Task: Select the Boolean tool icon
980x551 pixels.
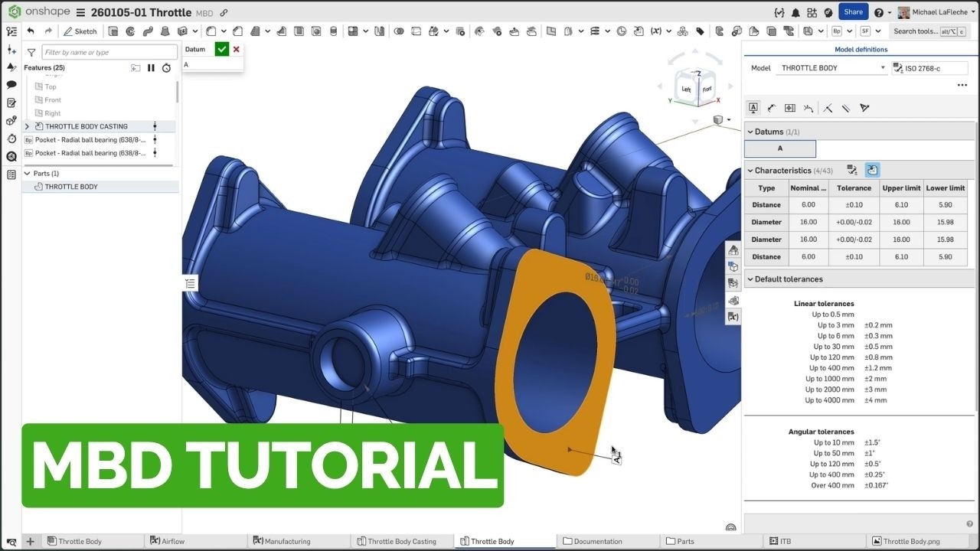Action: (399, 31)
